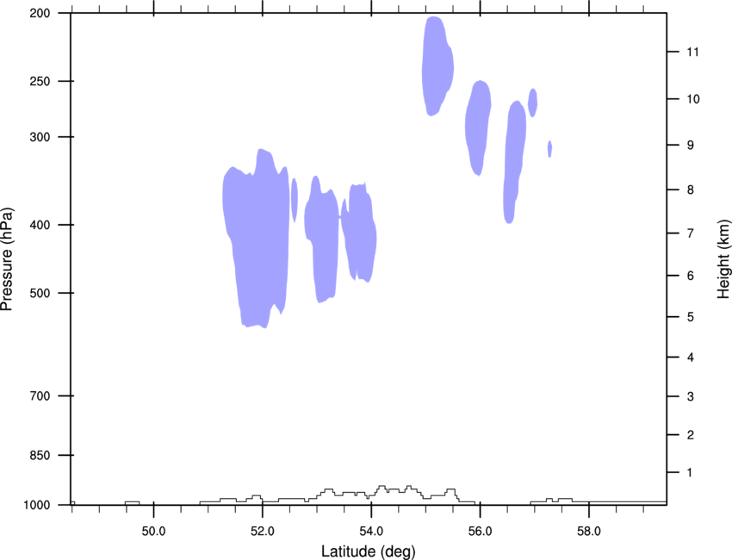Click the tiny blue blob at 9 km height
The height and width of the screenshot is (560, 732).
click(550, 148)
